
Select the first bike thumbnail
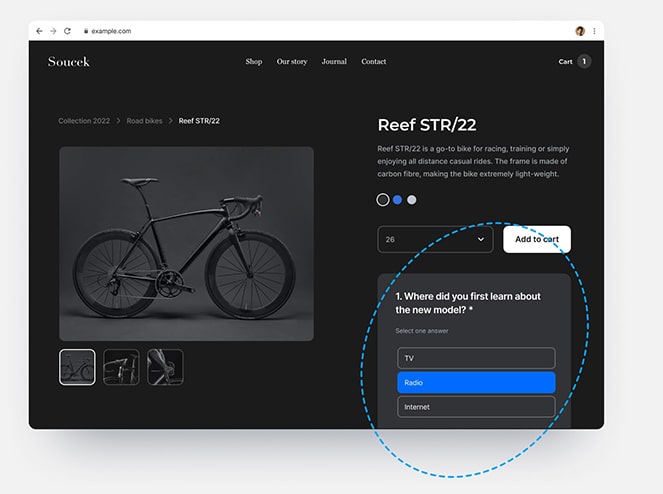[77, 367]
